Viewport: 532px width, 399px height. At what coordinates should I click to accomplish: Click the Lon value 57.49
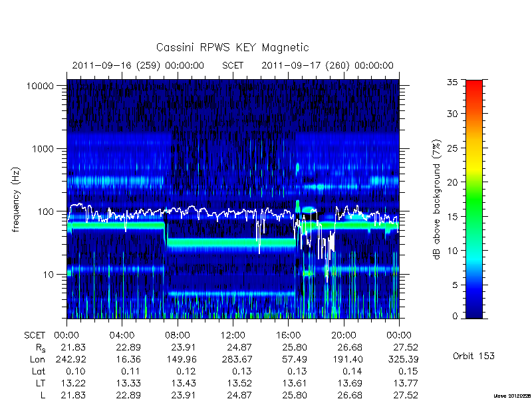click(x=295, y=359)
